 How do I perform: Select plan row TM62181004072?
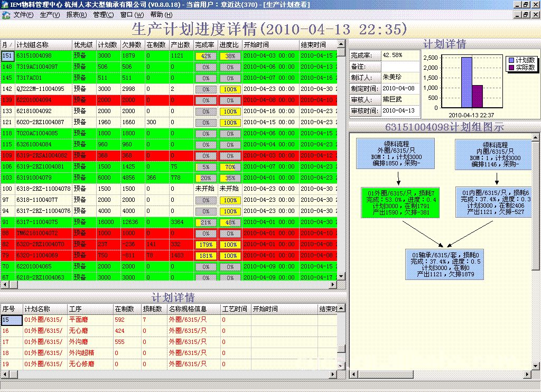click(x=169, y=233)
